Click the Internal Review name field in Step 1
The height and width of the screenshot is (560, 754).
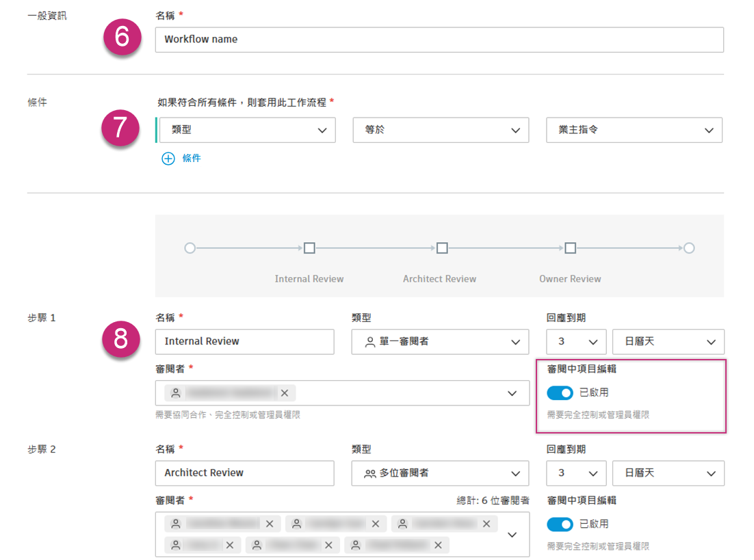click(244, 342)
